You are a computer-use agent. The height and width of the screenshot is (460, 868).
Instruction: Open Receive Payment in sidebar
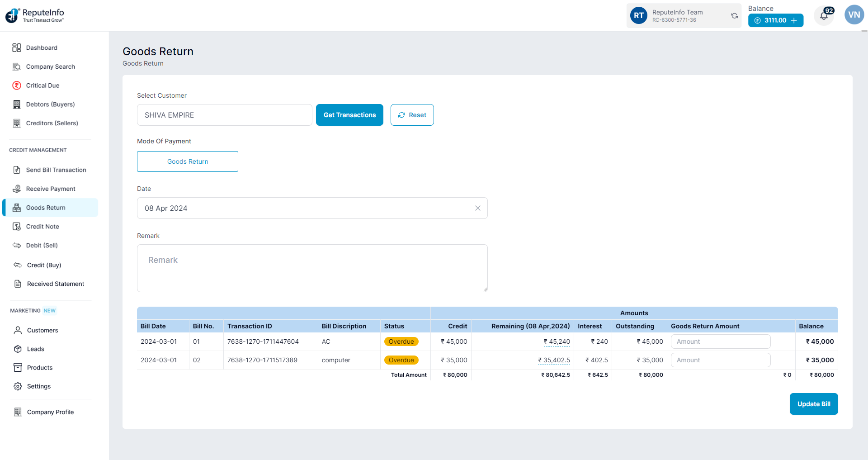coord(51,189)
